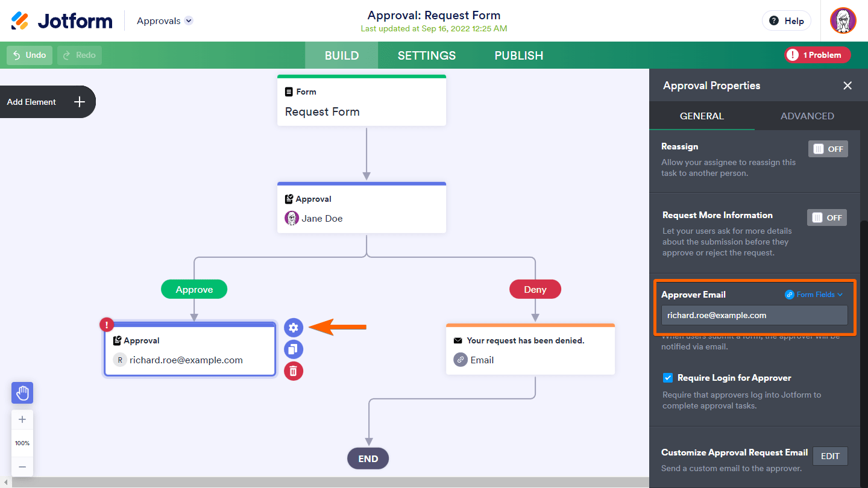Expand the Approvals product dropdown
Image resolution: width=868 pixels, height=488 pixels.
pos(189,21)
